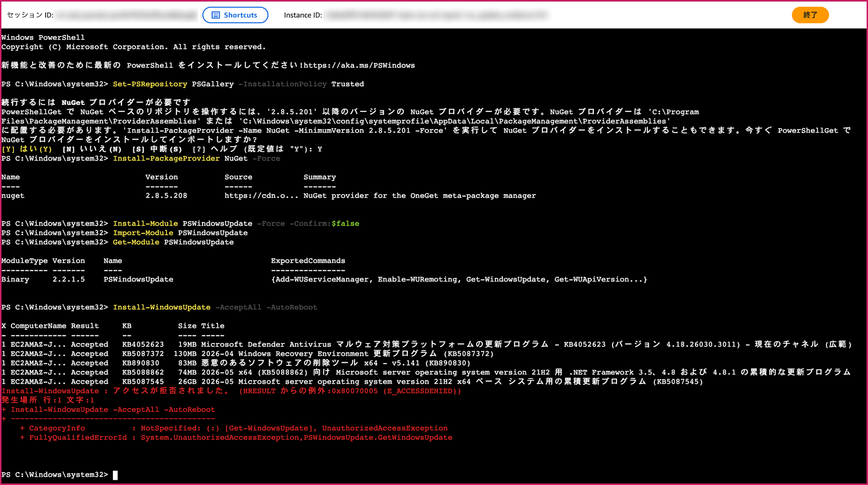Click the Import-Module PSWindowsUpdate command
Viewport: 868px width, 485px height.
pyautogui.click(x=180, y=233)
